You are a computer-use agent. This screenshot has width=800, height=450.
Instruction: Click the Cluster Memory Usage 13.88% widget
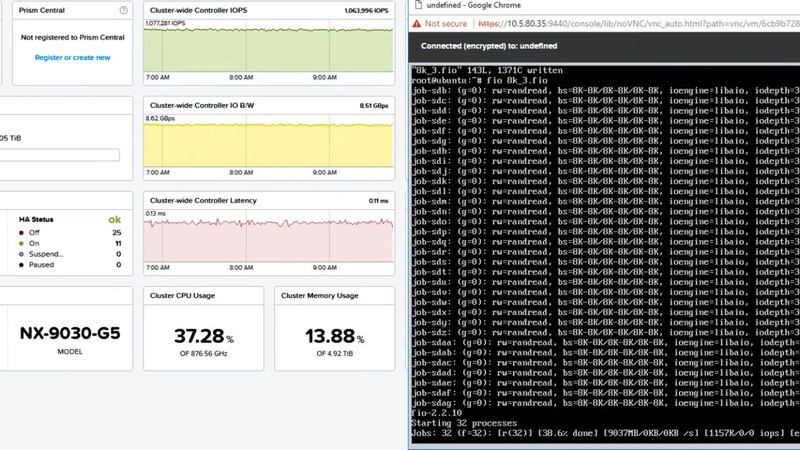point(335,329)
